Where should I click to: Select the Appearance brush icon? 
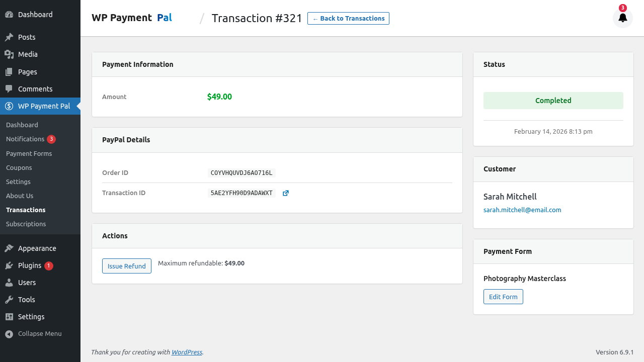pos(9,248)
